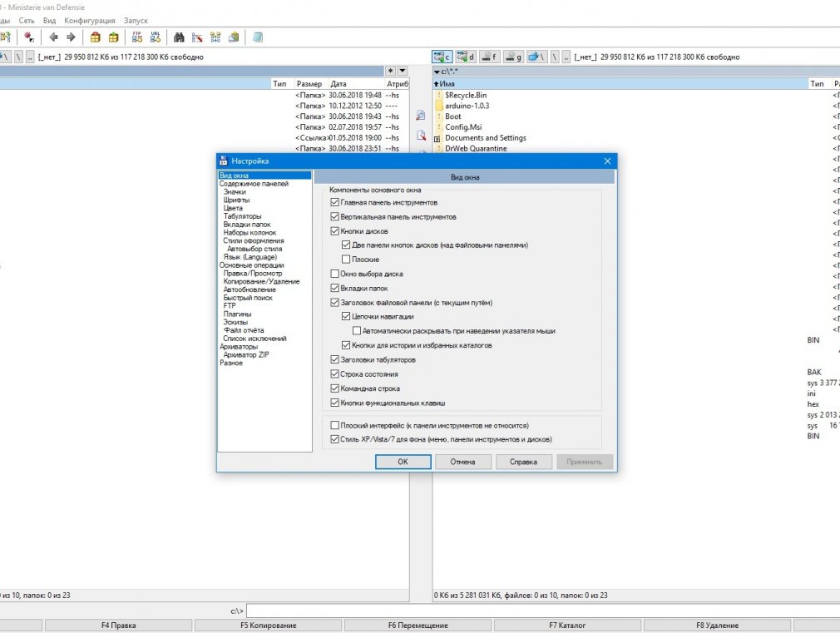Select 'Шрифты' in the settings tree
Image resolution: width=840 pixels, height=633 pixels.
click(x=237, y=200)
